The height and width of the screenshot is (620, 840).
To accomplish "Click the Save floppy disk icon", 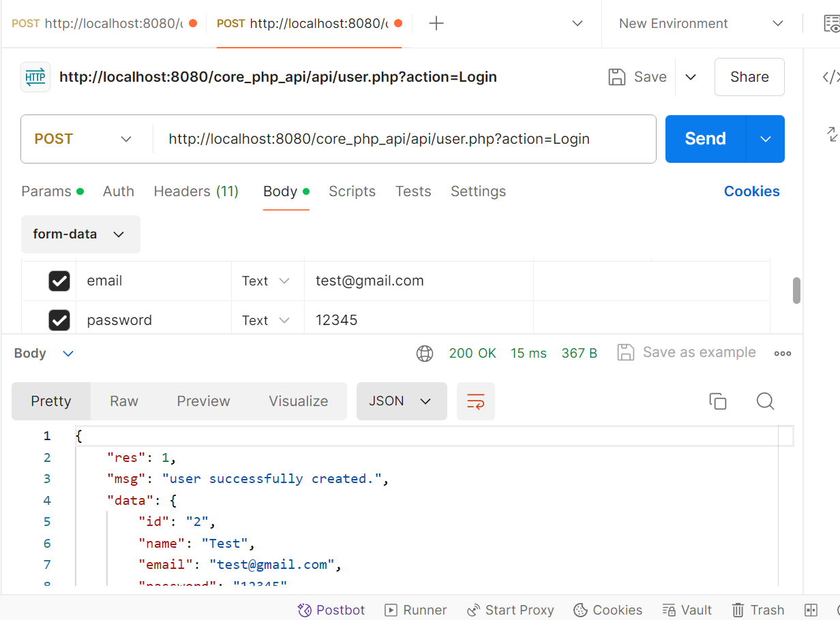I will coord(617,77).
